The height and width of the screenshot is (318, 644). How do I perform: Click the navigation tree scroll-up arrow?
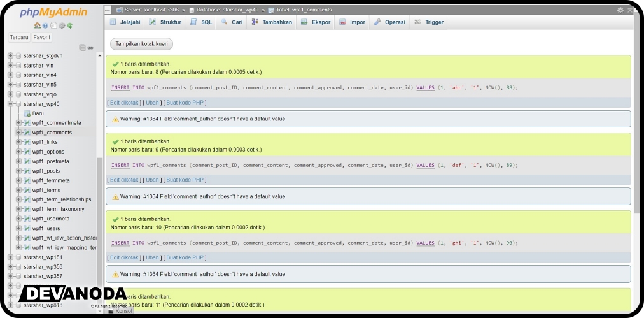pyautogui.click(x=100, y=55)
